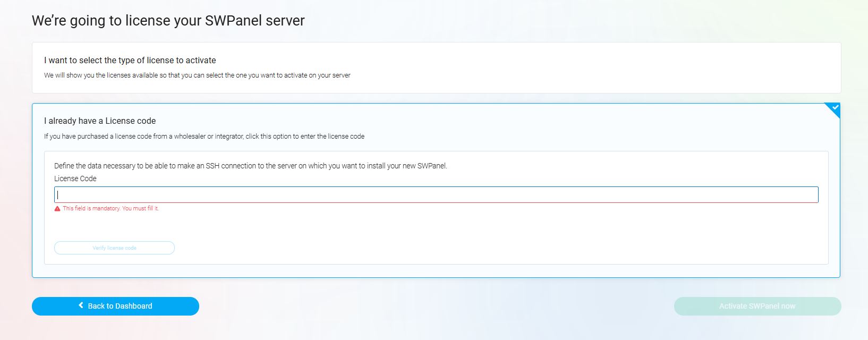The width and height of the screenshot is (868, 340).
Task: Click the "This field is mandatory" error message
Action: [110, 208]
